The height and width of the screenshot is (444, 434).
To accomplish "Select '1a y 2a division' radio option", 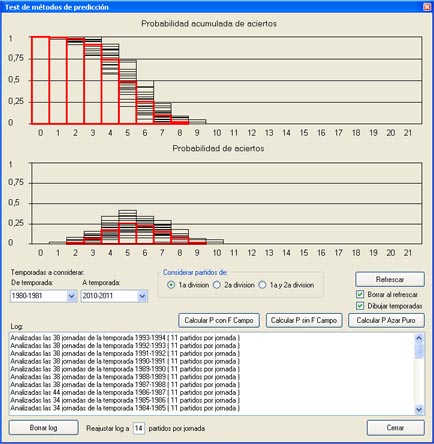I will (263, 285).
